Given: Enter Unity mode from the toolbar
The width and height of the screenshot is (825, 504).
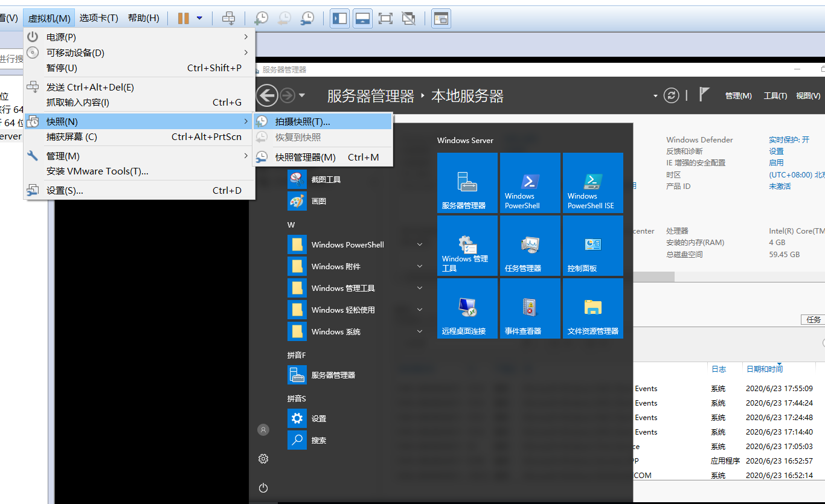Looking at the screenshot, I should [x=408, y=18].
